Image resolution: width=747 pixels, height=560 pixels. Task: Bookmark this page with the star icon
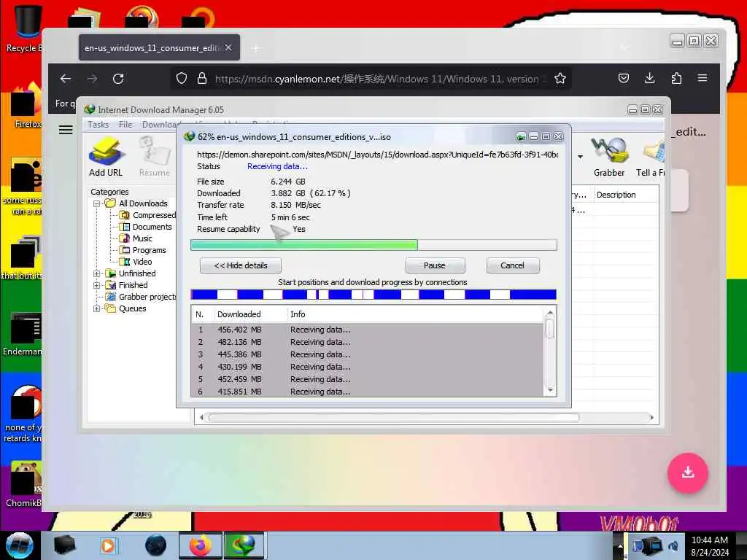click(560, 79)
